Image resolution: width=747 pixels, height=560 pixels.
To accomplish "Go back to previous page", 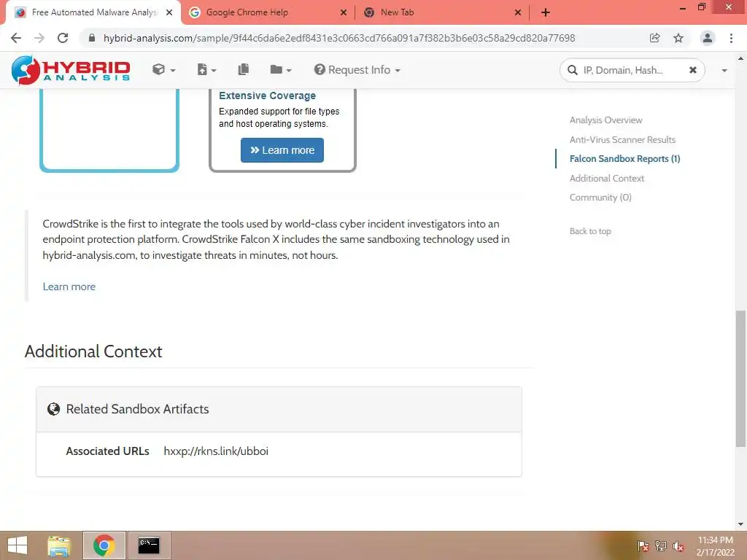I will point(16,38).
